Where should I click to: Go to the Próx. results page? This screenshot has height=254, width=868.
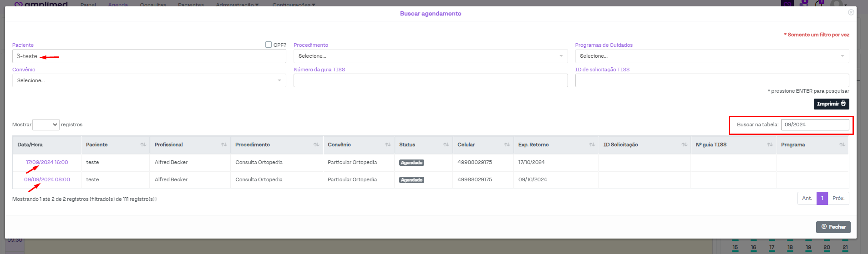tap(838, 198)
